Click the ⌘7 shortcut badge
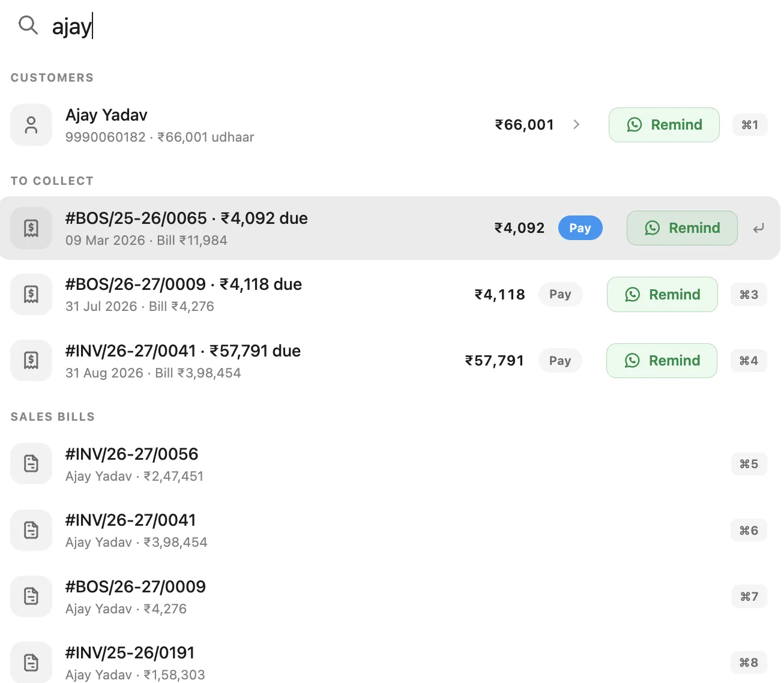784x683 pixels. click(x=749, y=597)
